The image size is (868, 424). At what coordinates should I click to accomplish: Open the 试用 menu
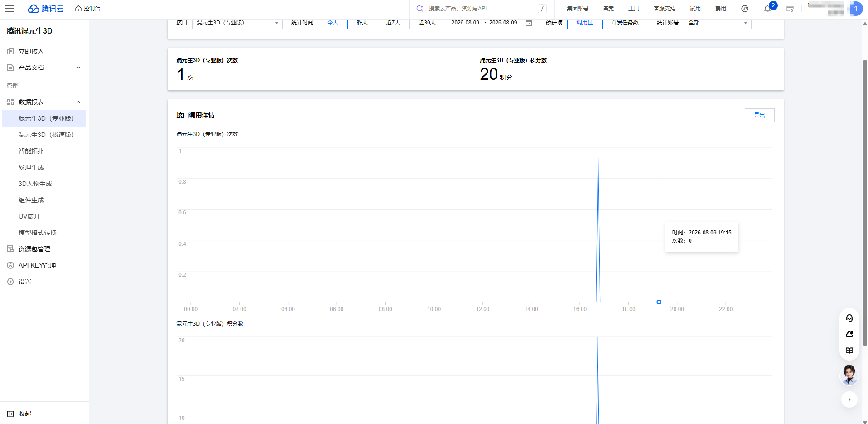coord(695,9)
